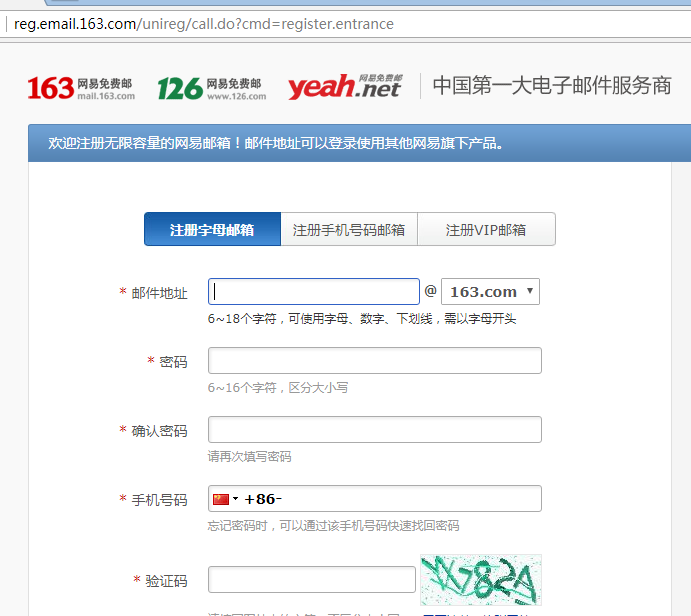Viewport: 691px width, 616px height.
Task: Focus the 验证码 captcha input box
Action: [x=311, y=580]
